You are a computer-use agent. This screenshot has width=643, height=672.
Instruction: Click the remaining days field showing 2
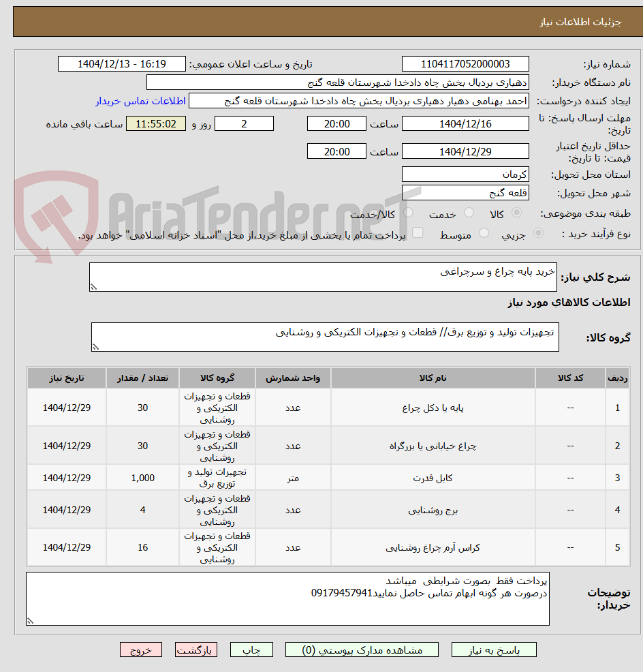[244, 124]
